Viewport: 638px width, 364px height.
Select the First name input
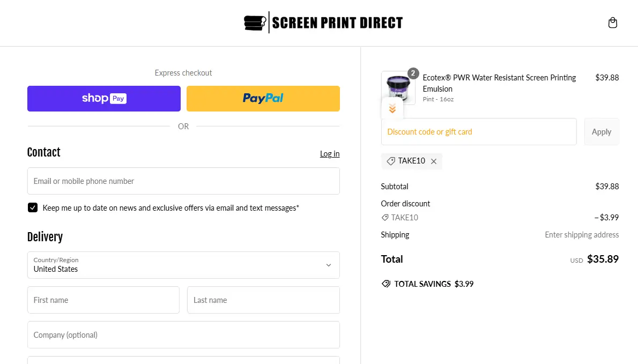103,300
